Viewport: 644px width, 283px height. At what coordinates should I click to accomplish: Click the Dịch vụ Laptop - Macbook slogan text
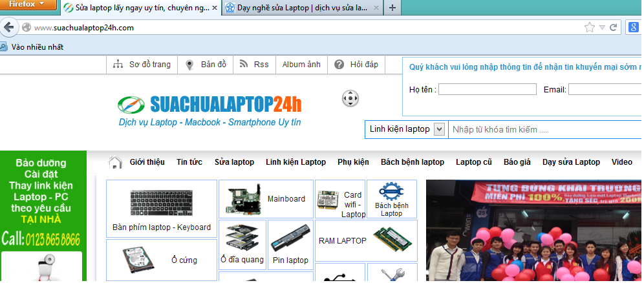pyautogui.click(x=209, y=122)
